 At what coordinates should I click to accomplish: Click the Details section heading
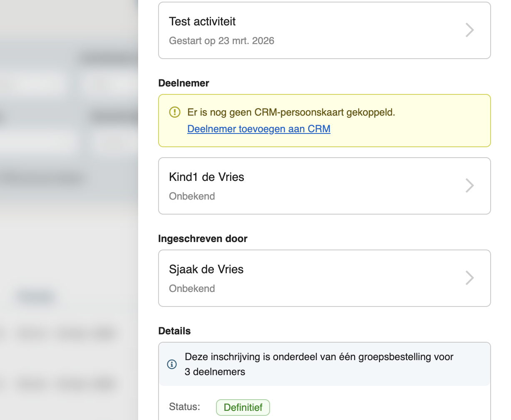pyautogui.click(x=174, y=331)
